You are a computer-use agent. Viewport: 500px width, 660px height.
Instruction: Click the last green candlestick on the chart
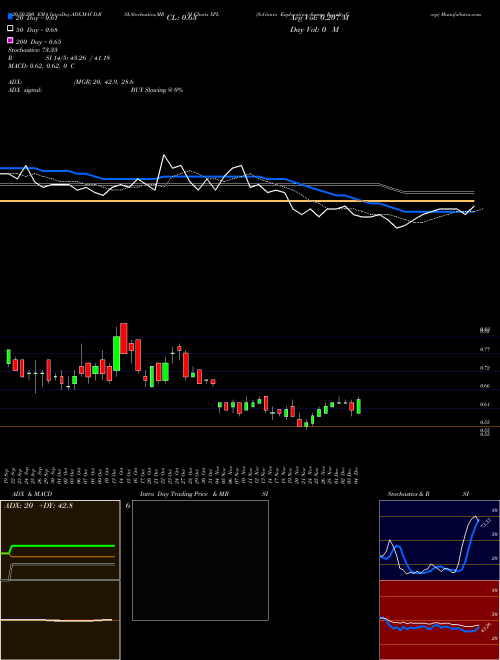pos(359,406)
